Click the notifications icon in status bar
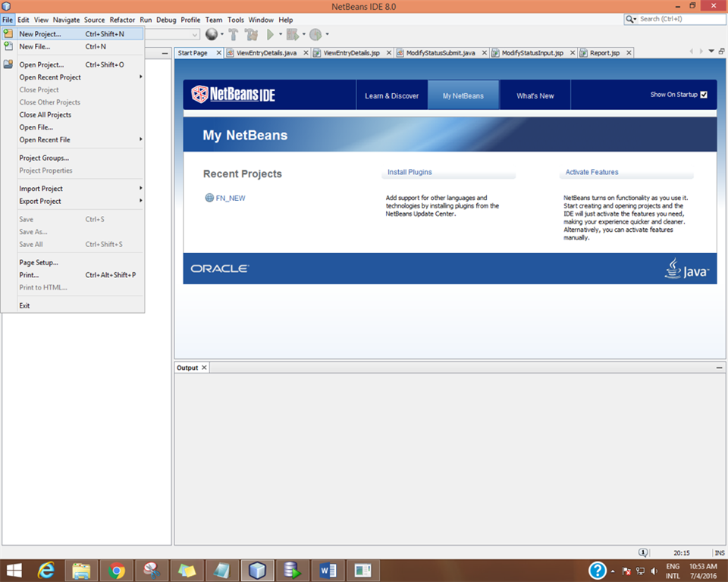728x582 pixels. point(643,552)
